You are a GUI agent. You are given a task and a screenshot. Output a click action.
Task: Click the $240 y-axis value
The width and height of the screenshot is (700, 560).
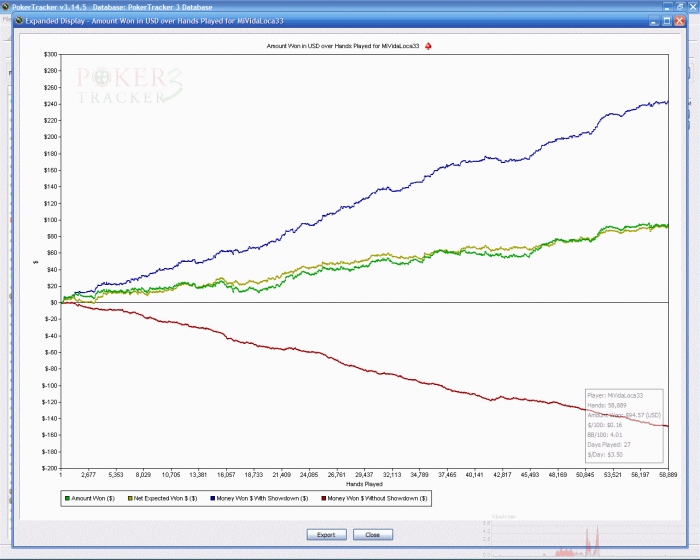[x=50, y=104]
